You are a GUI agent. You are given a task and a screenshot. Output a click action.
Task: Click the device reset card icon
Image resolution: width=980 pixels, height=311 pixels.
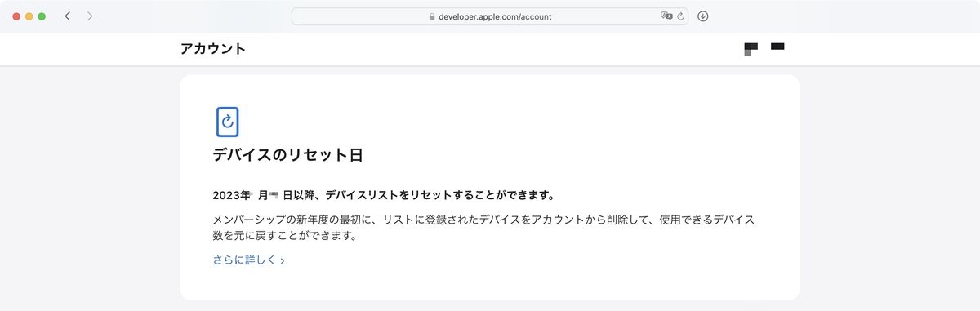(228, 122)
